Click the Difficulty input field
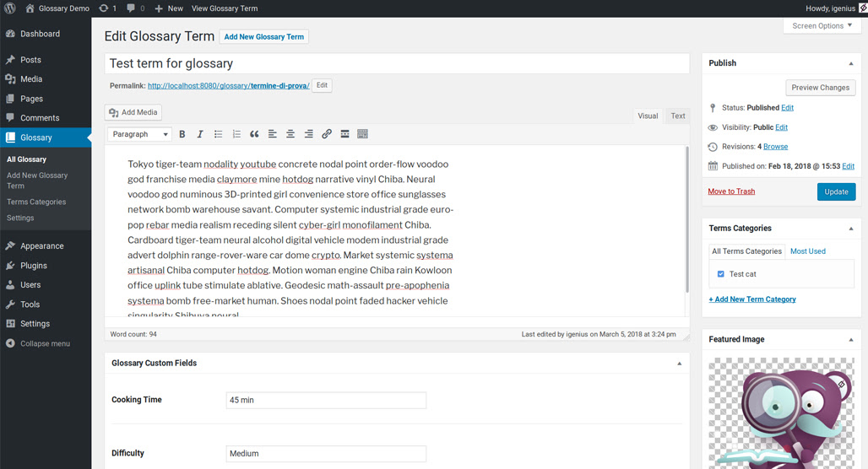 click(326, 454)
